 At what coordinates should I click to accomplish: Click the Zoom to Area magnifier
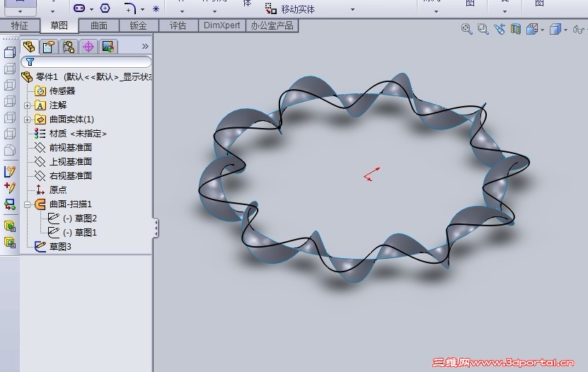click(483, 29)
